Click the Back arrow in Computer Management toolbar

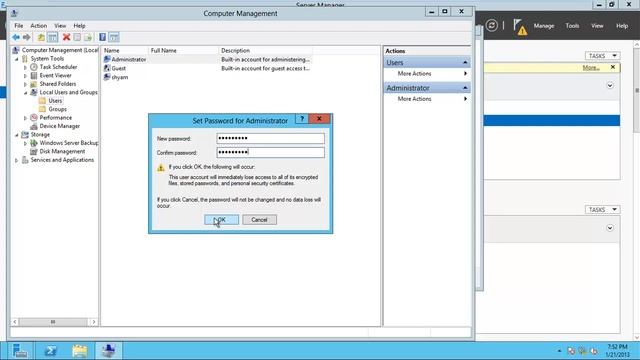[16, 38]
